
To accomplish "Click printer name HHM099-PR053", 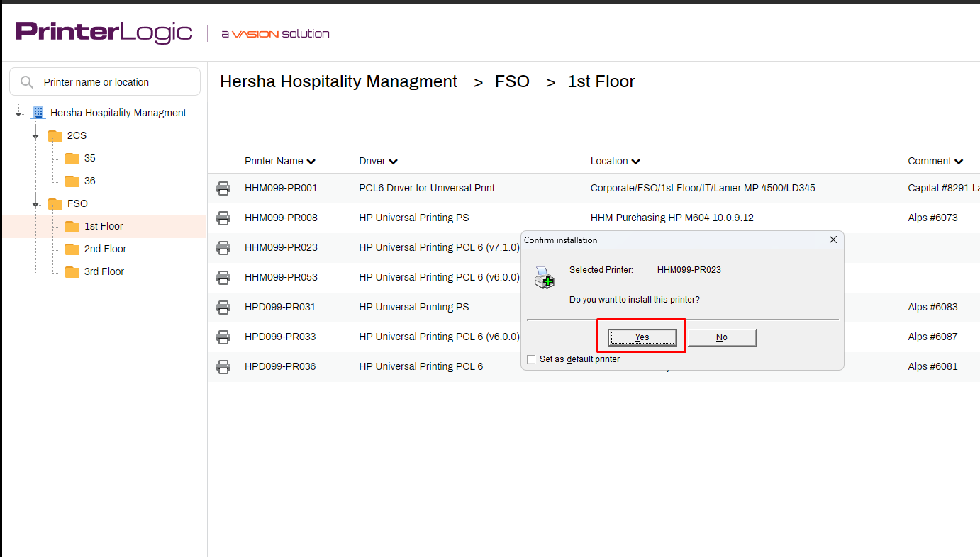I will (281, 277).
